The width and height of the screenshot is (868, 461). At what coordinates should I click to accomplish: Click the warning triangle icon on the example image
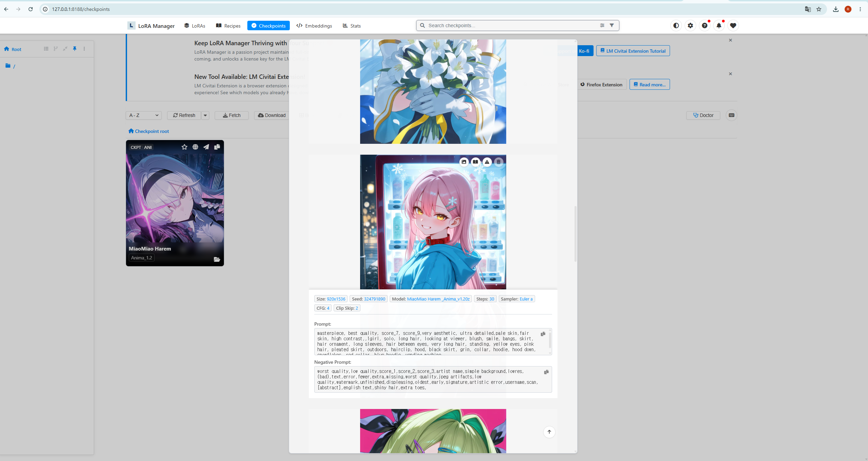(487, 162)
